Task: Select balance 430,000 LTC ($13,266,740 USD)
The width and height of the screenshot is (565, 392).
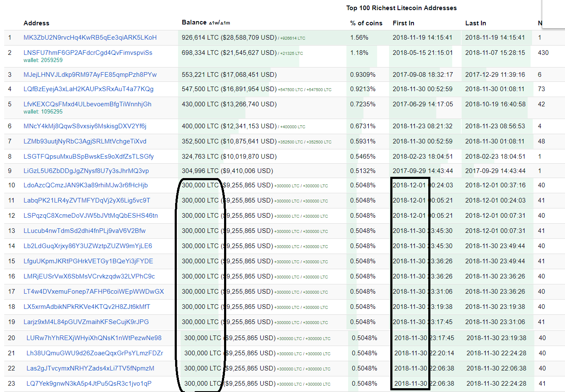Action: [229, 104]
